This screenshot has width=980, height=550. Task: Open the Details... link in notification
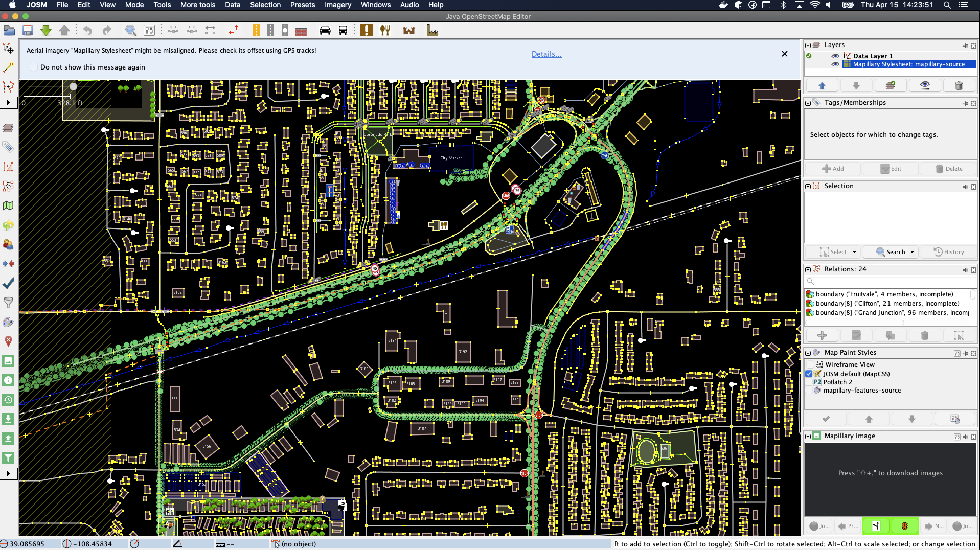point(546,54)
